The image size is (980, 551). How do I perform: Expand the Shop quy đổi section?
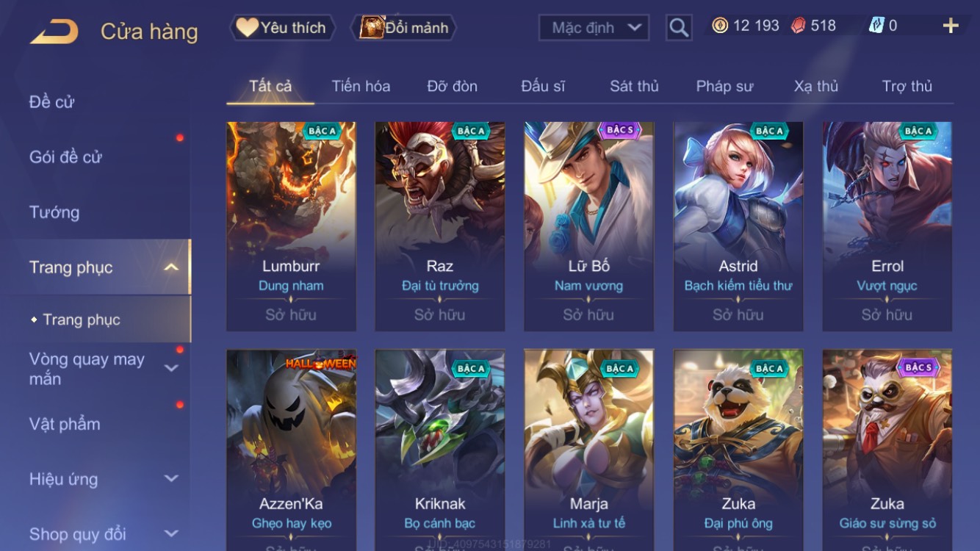(170, 533)
